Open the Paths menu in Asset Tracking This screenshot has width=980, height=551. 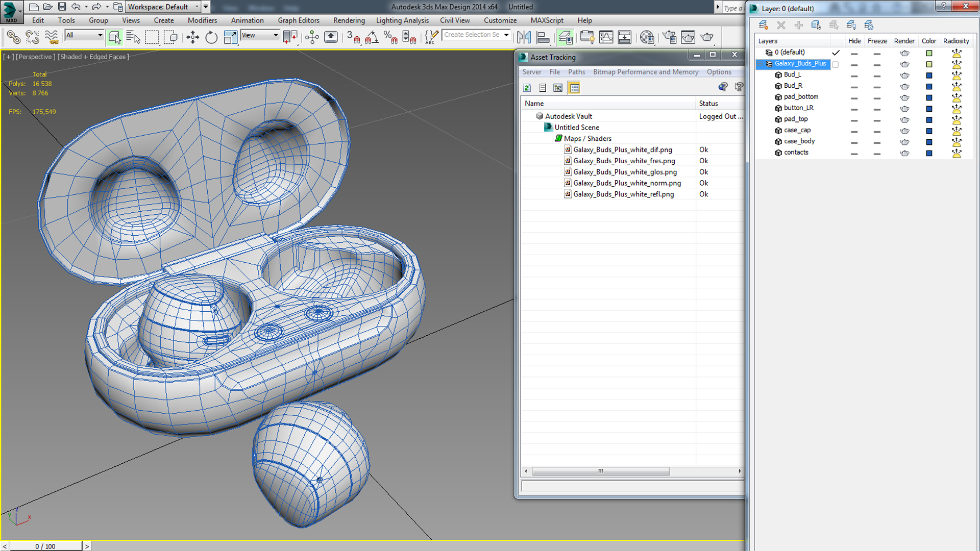tap(576, 72)
